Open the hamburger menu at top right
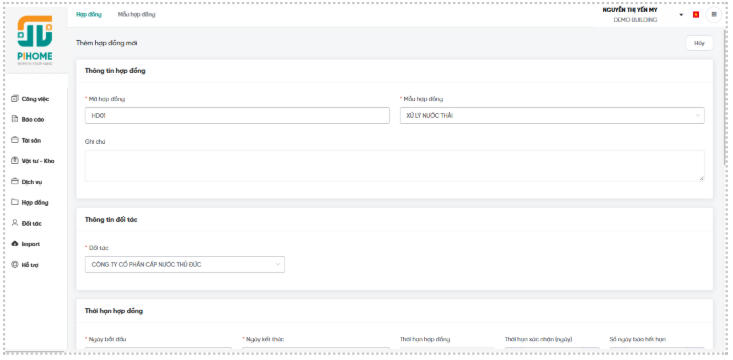This screenshot has height=360, width=733. click(714, 14)
